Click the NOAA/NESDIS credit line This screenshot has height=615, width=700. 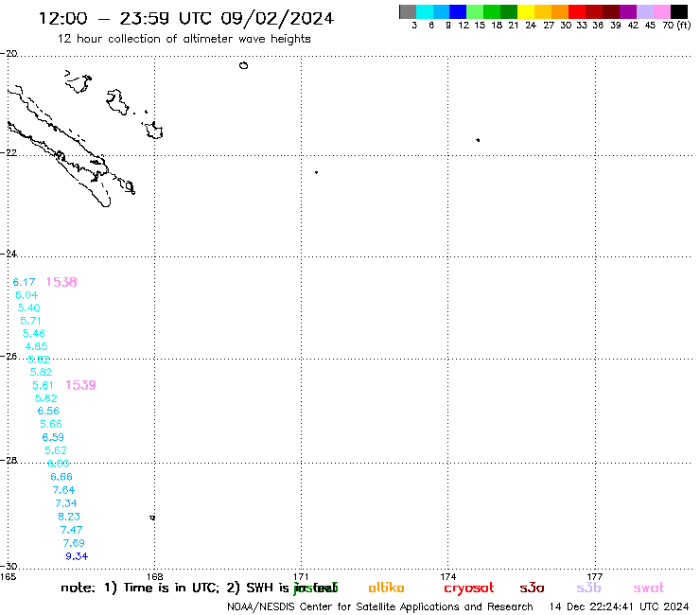(x=380, y=607)
